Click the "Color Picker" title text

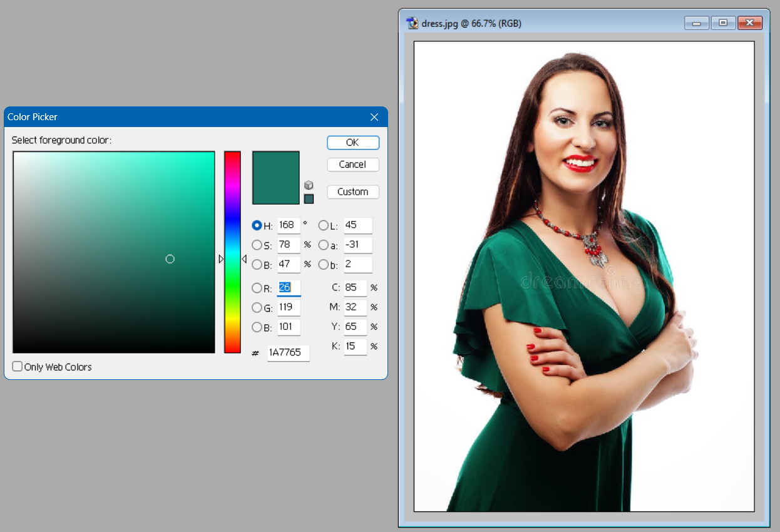[x=33, y=117]
